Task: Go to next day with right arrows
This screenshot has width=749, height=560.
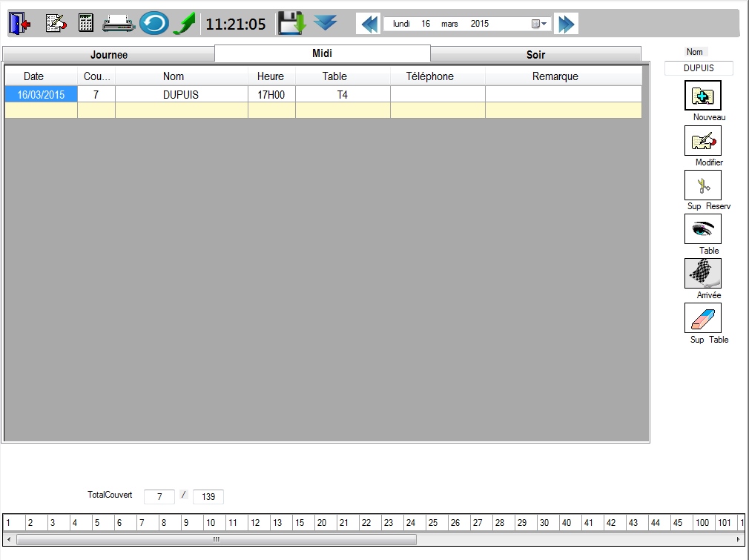Action: (x=566, y=24)
